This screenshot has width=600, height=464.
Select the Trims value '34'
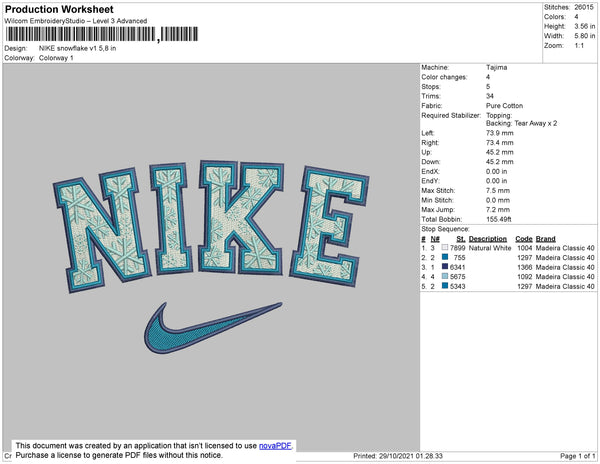pyautogui.click(x=490, y=96)
